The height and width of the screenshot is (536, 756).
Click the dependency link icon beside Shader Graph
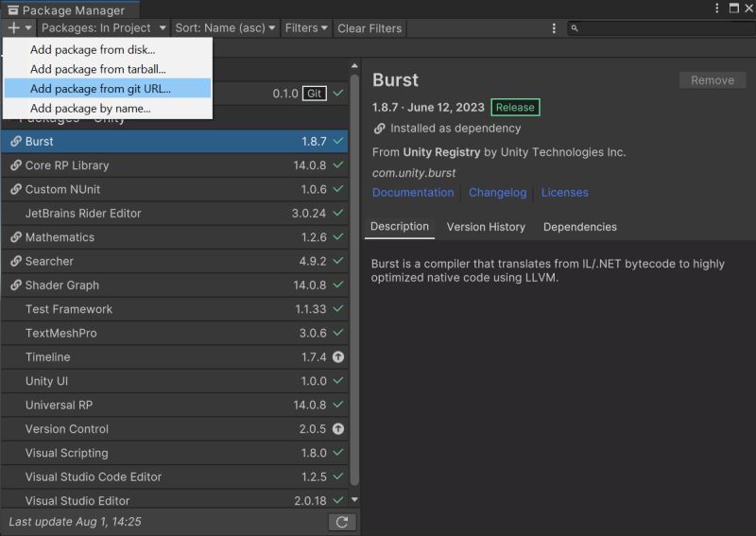coord(16,285)
